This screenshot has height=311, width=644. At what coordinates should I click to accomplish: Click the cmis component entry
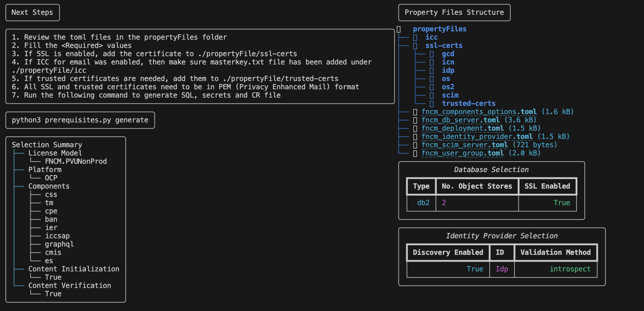pyautogui.click(x=53, y=252)
